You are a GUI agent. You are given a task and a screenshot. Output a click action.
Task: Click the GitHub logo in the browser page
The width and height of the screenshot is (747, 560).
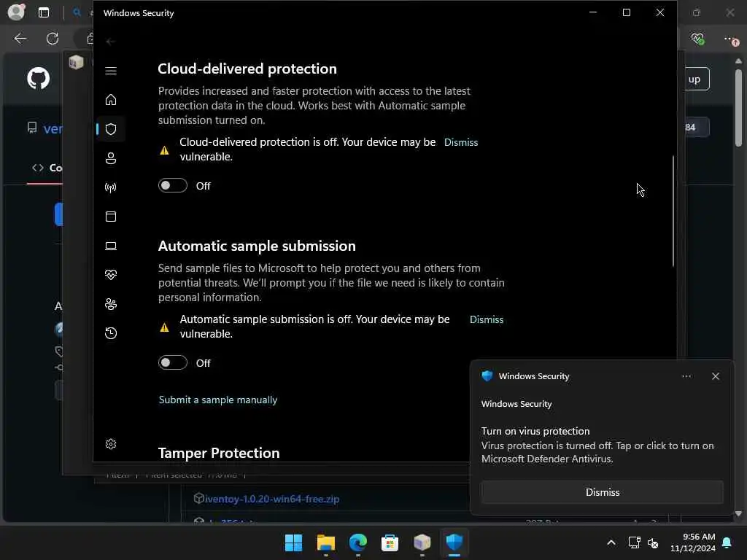[38, 78]
